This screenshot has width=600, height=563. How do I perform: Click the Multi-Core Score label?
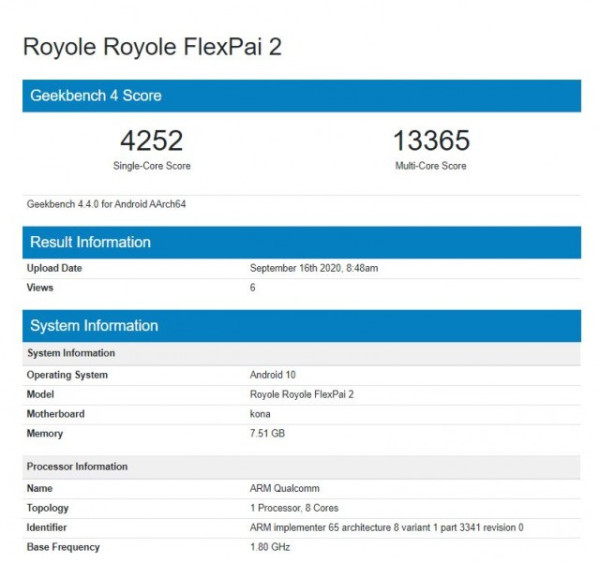click(x=431, y=166)
